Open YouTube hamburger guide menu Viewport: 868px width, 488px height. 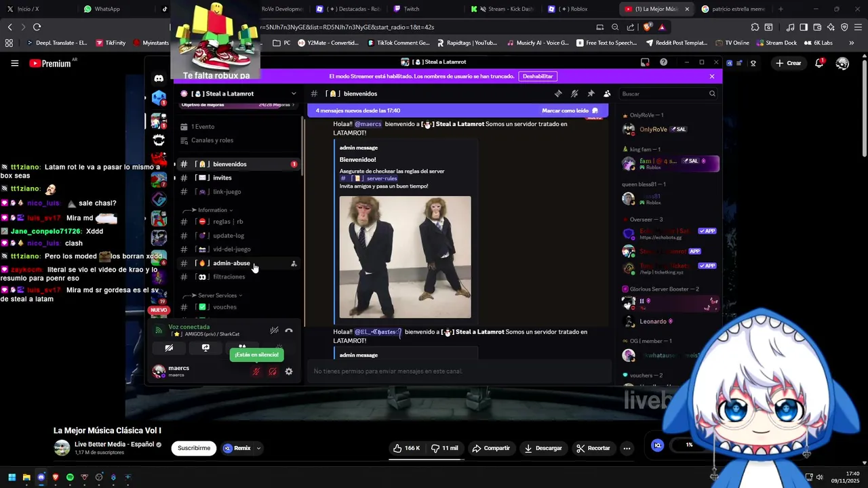(14, 63)
